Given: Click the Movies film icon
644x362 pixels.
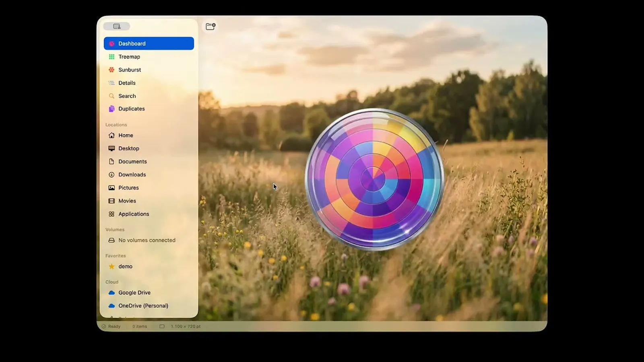Looking at the screenshot, I should pyautogui.click(x=111, y=201).
